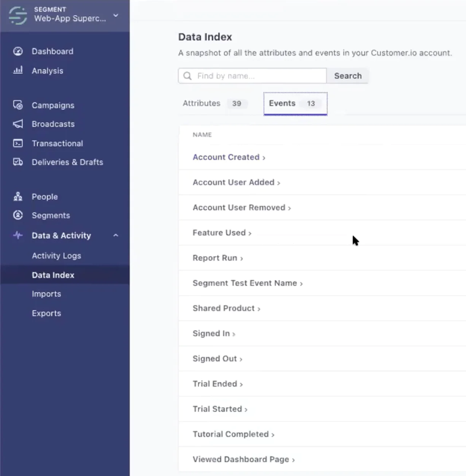The width and height of the screenshot is (466, 476).
Task: Click the People icon in sidebar
Action: tap(18, 197)
